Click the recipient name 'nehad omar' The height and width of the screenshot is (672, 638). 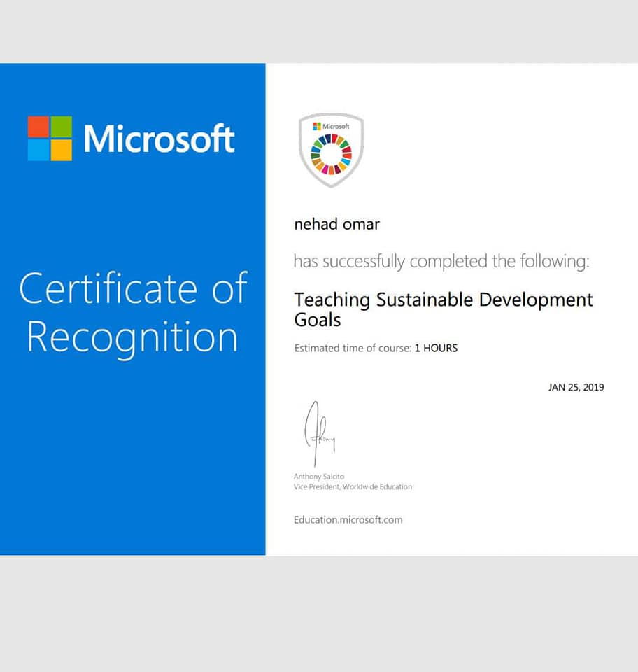pyautogui.click(x=336, y=224)
